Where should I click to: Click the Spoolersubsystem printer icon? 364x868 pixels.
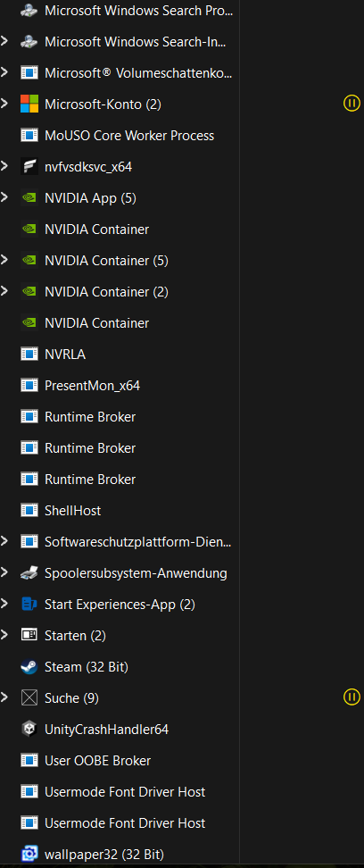pos(29,573)
